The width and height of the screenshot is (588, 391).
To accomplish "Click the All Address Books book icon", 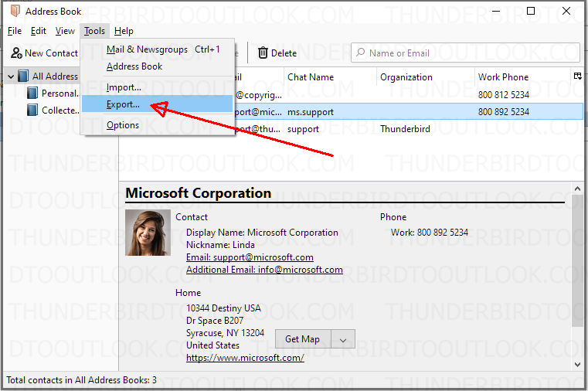I will click(23, 76).
